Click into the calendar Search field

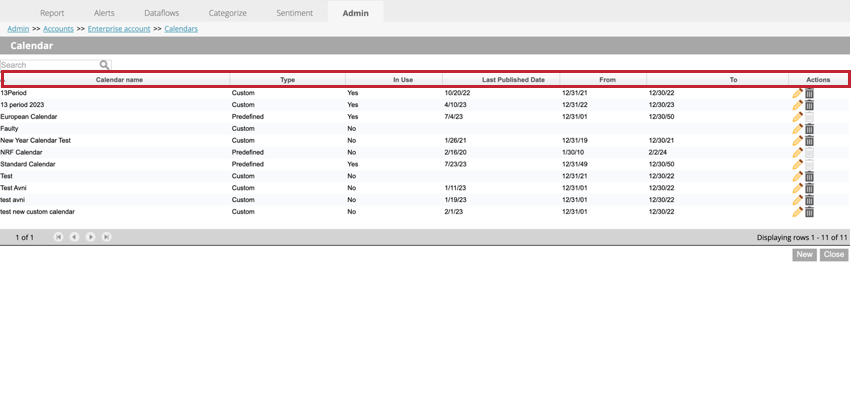48,65
